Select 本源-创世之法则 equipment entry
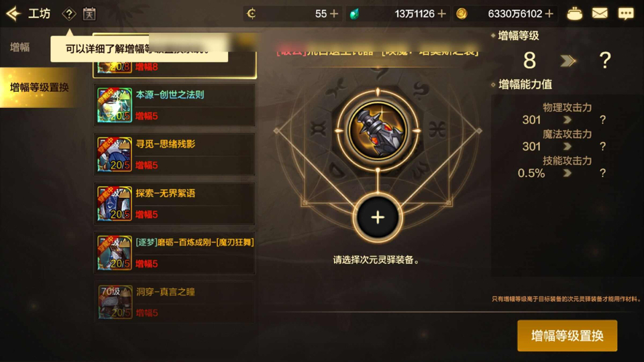Screen dimensions: 644x362 tap(175, 105)
